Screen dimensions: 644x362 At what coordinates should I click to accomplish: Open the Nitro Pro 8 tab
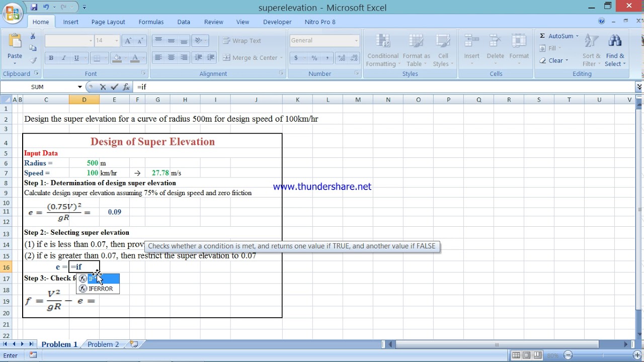pos(320,22)
